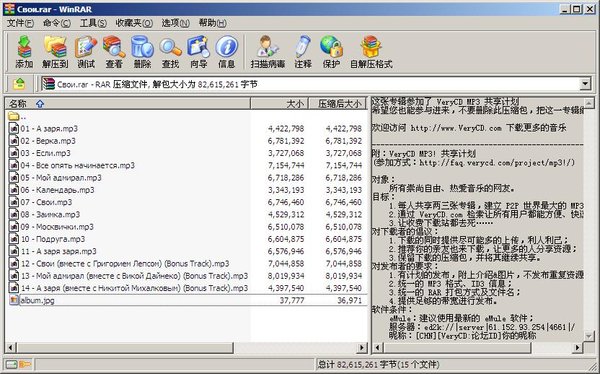Open the Tools (工具) menu

pos(93,23)
